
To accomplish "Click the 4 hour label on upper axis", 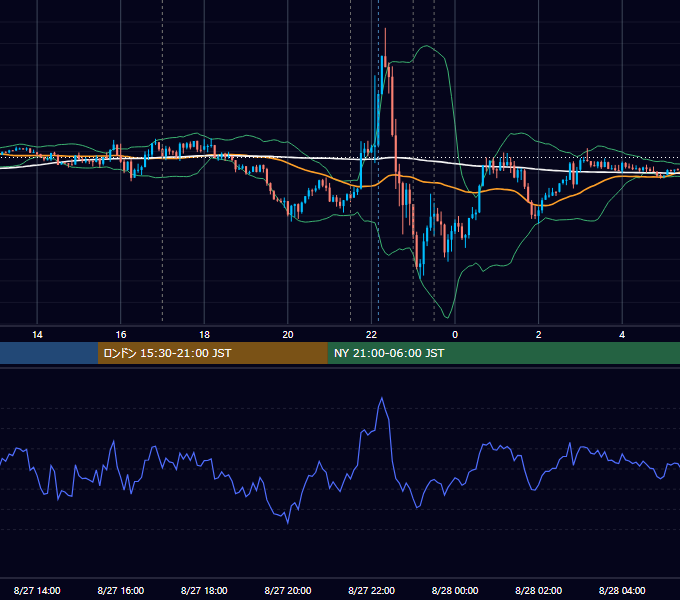I will pyautogui.click(x=622, y=335).
